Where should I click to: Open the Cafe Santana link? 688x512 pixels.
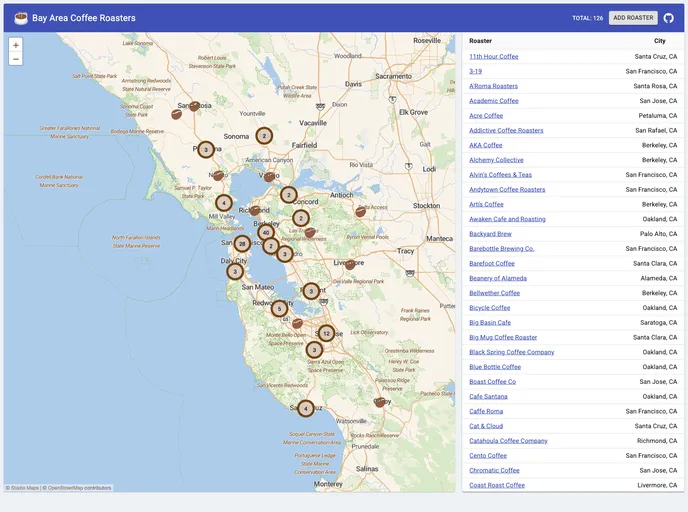488,396
